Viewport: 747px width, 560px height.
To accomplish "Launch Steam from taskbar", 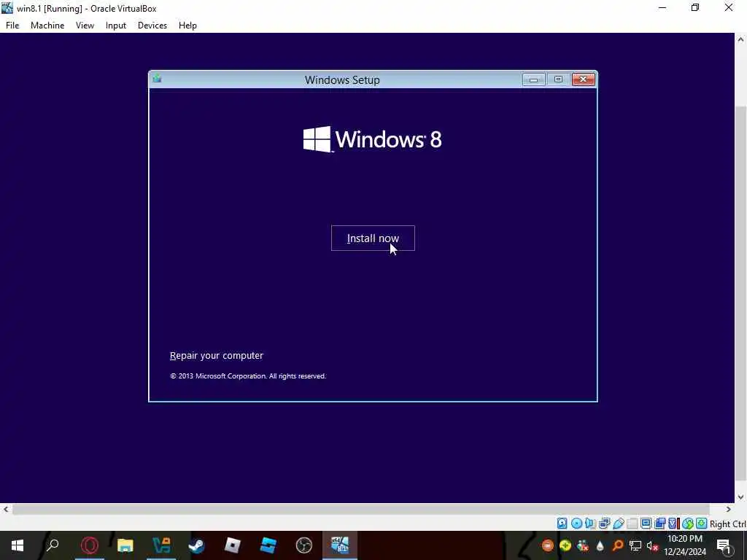I will (x=197, y=545).
